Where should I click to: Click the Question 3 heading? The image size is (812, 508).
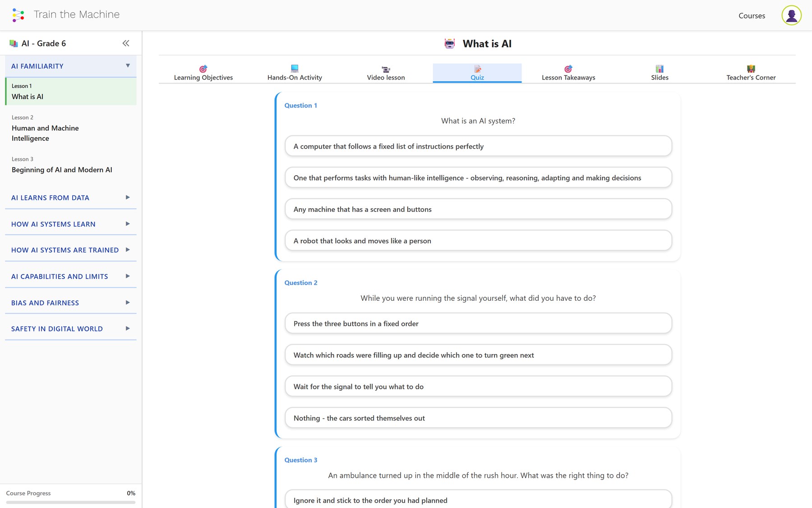(301, 460)
